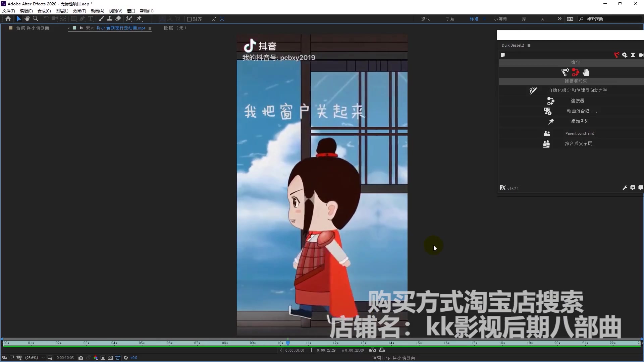The width and height of the screenshot is (644, 362).
Task: Toggle snap collapsed edges option icon
Action: tap(214, 19)
